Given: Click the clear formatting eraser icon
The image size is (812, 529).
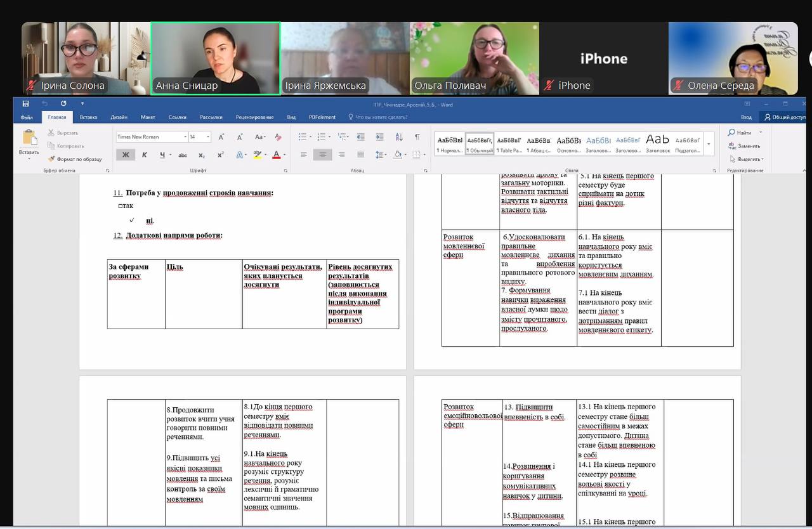Looking at the screenshot, I should (x=278, y=137).
